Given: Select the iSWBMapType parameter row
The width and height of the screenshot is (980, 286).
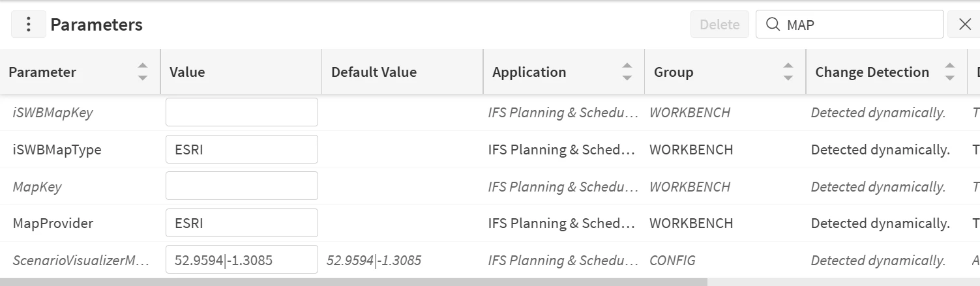Looking at the screenshot, I should point(57,150).
